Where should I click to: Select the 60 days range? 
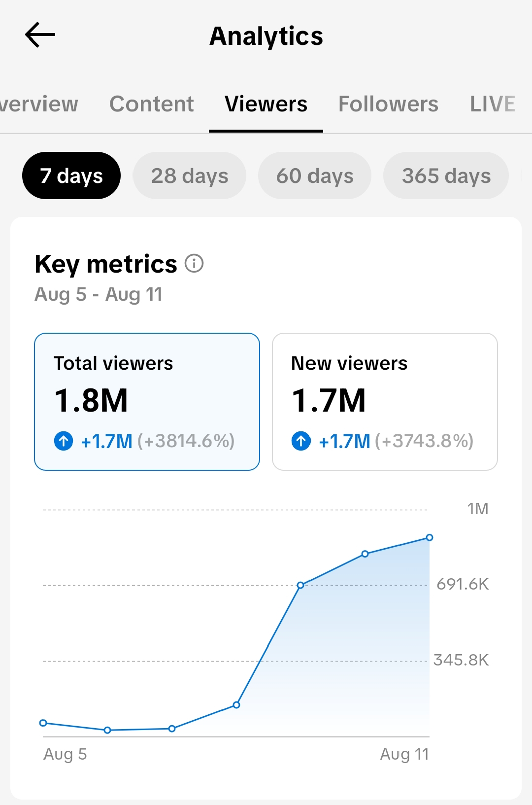point(315,175)
